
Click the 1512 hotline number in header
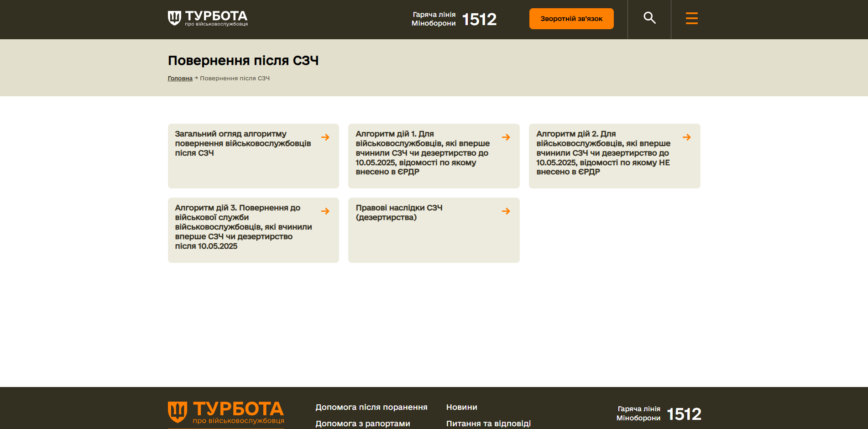479,19
